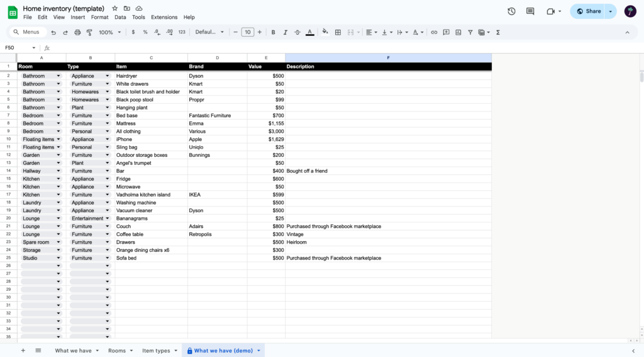
Task: Open the File menu
Action: click(x=28, y=17)
